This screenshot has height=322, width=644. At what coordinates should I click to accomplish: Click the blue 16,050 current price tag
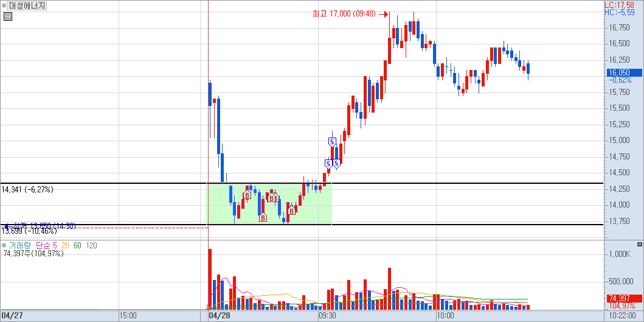624,73
